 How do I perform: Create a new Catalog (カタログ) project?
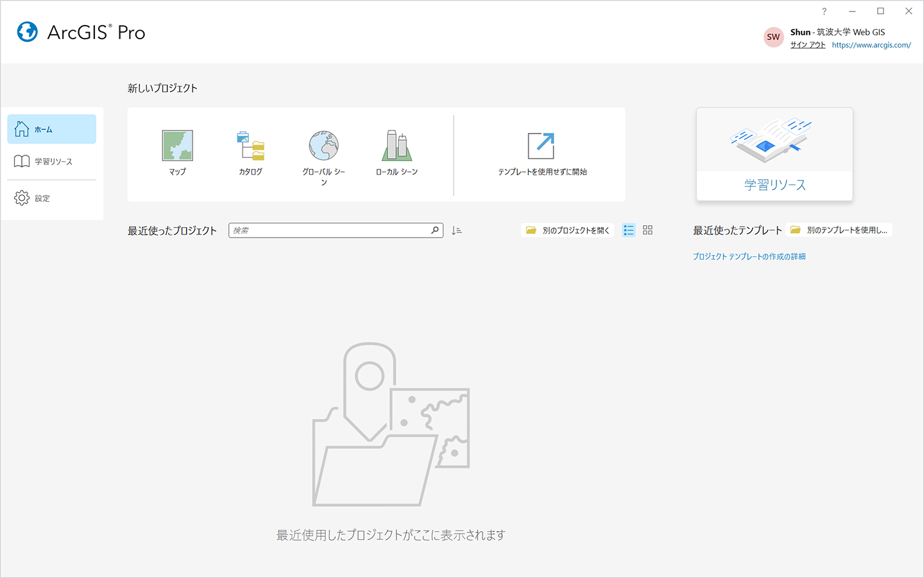tap(250, 153)
